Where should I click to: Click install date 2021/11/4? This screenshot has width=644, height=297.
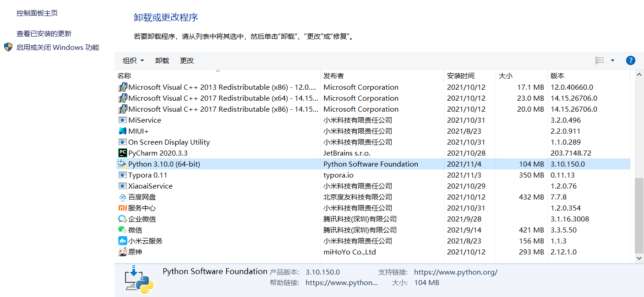tap(464, 164)
